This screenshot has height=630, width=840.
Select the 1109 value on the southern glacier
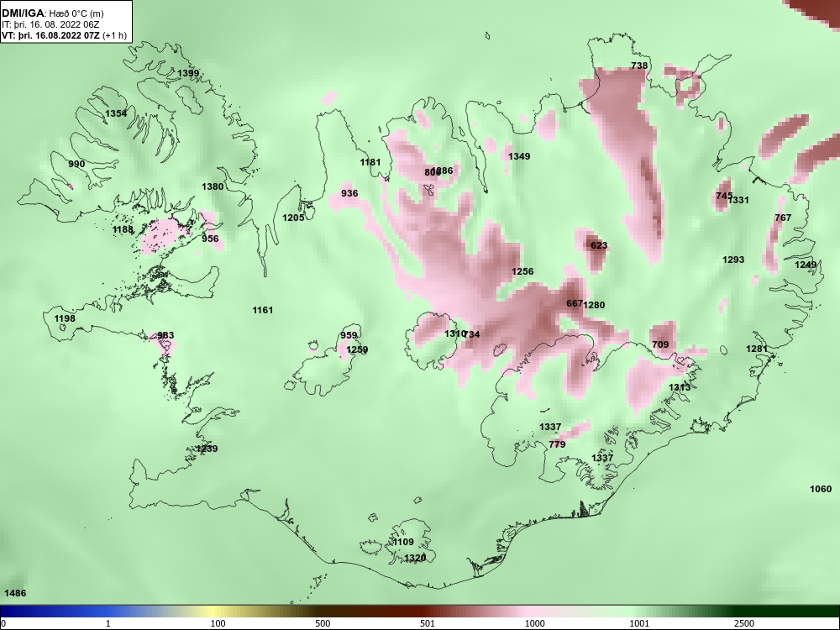pos(403,542)
